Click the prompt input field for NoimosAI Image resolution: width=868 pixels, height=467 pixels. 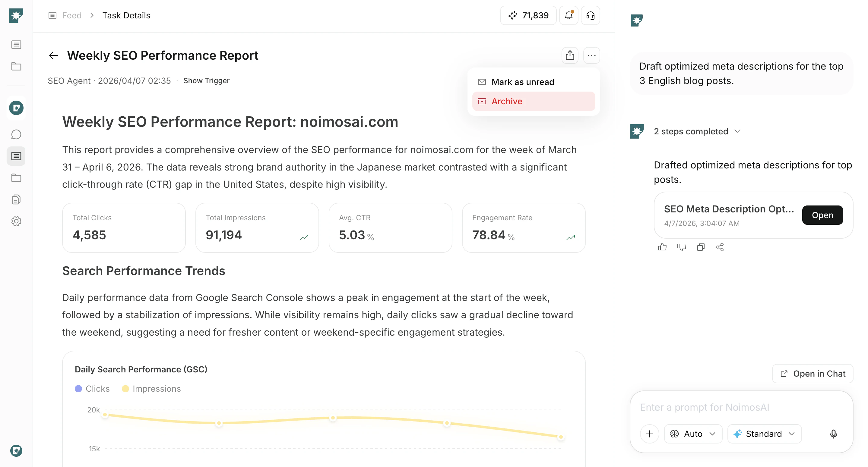point(735,407)
